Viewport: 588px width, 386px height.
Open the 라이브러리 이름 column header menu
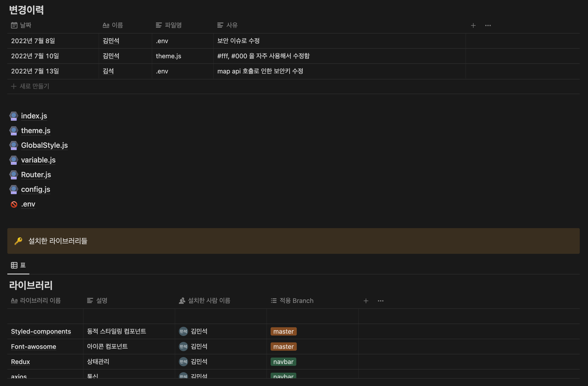tap(36, 301)
